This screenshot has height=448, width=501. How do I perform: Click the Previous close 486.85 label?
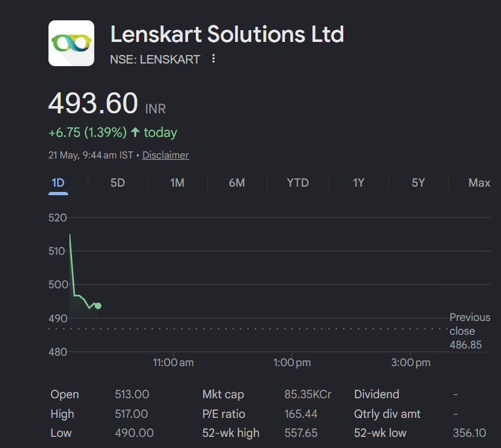pyautogui.click(x=470, y=331)
